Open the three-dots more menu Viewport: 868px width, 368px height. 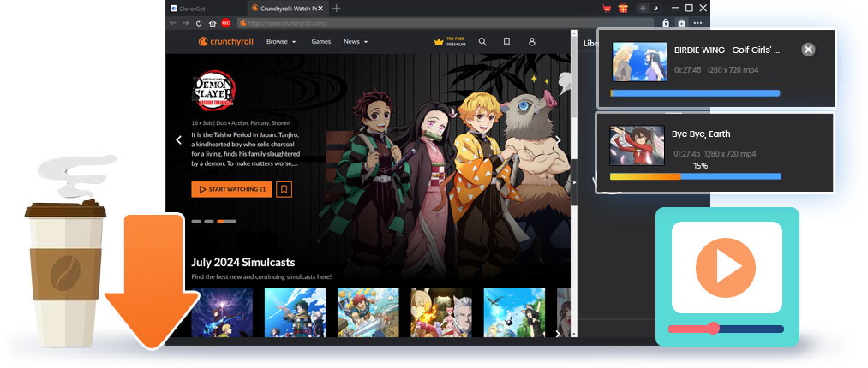point(698,23)
